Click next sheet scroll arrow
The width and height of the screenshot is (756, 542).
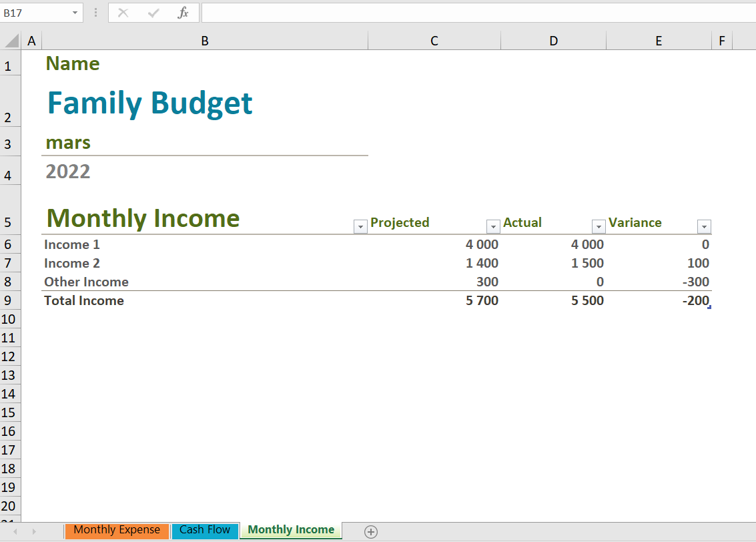coord(34,531)
